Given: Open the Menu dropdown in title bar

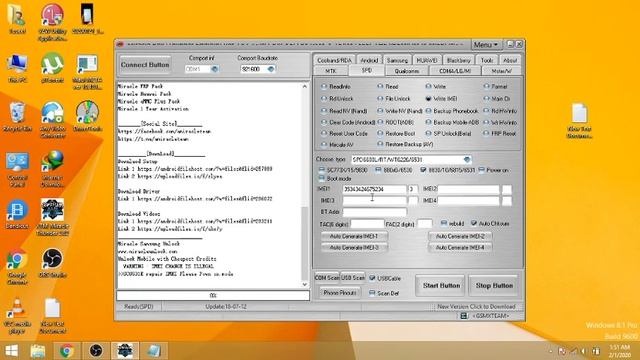Looking at the screenshot, I should click(x=486, y=44).
